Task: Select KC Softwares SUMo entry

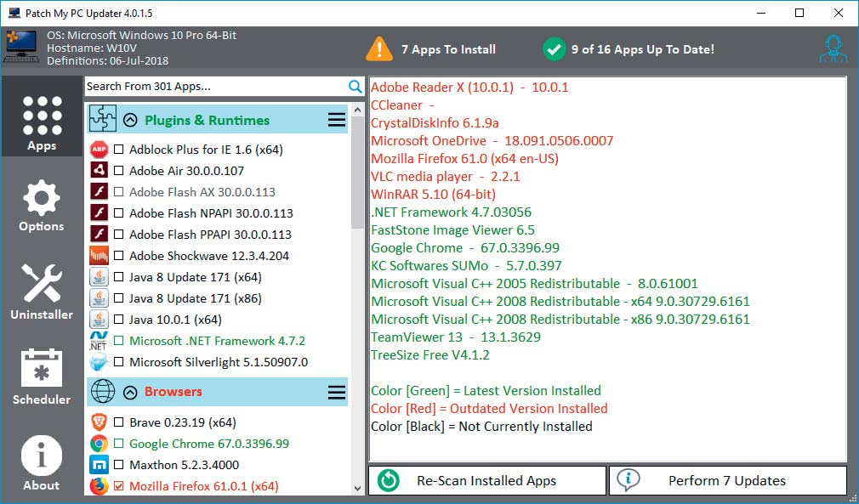Action: tap(466, 265)
